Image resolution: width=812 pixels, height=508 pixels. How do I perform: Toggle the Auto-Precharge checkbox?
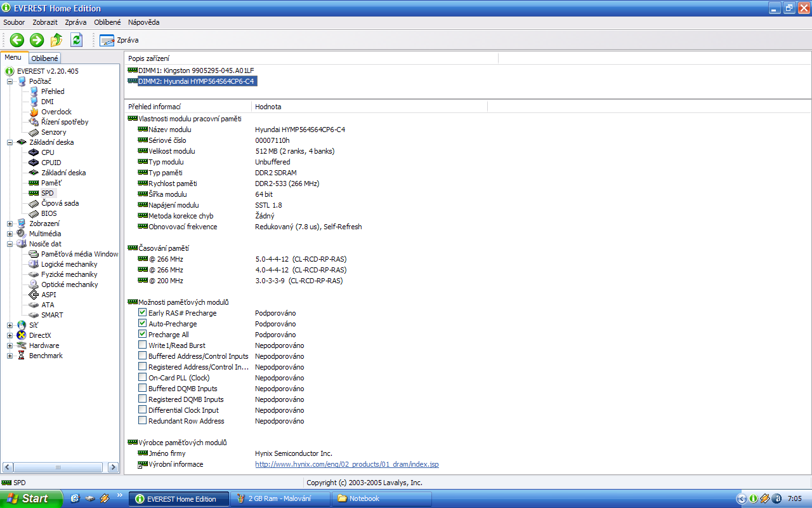pyautogui.click(x=142, y=324)
